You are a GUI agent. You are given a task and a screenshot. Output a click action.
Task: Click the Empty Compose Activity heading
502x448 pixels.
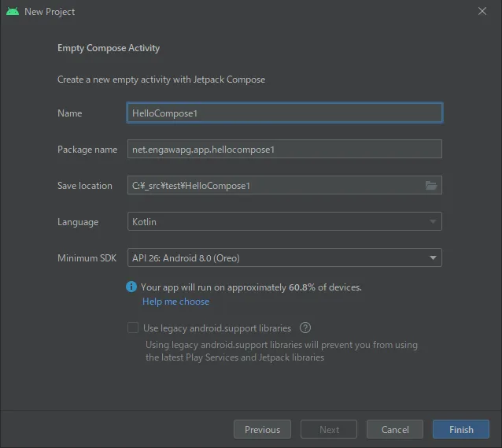[x=109, y=48]
